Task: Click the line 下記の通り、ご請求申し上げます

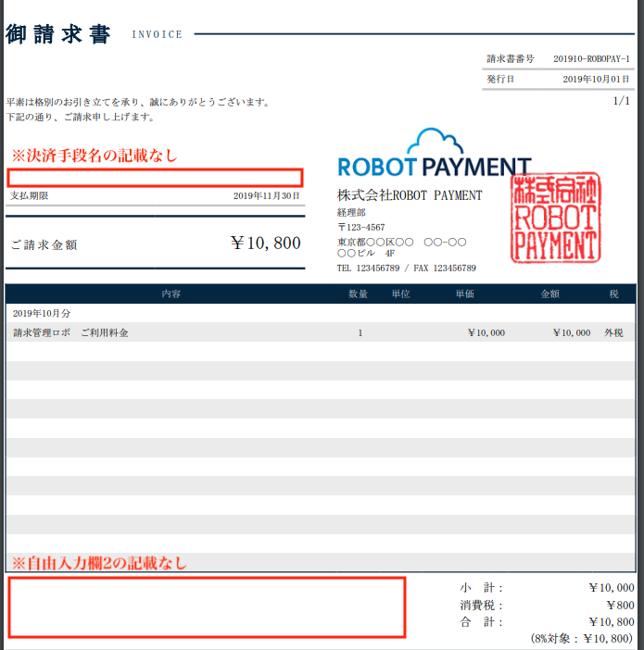Action: click(x=81, y=118)
